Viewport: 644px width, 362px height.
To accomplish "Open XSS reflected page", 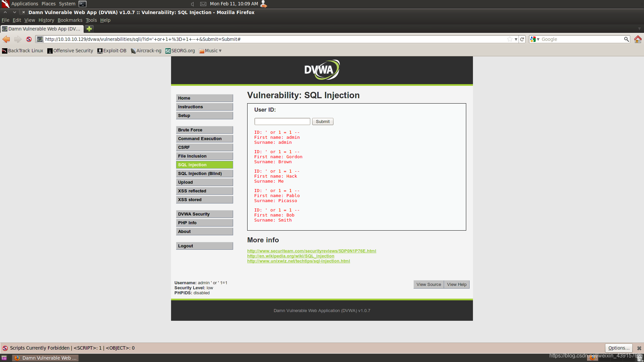I will coord(205,191).
